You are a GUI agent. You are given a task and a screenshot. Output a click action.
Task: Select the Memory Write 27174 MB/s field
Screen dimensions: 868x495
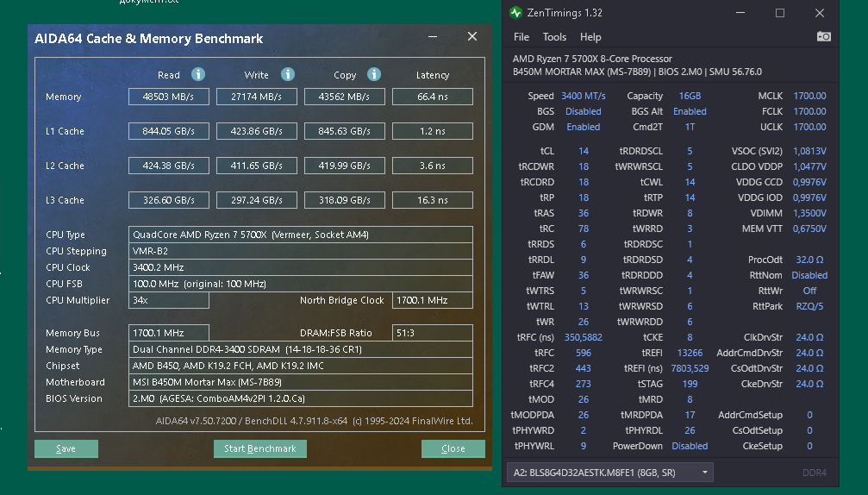[257, 97]
